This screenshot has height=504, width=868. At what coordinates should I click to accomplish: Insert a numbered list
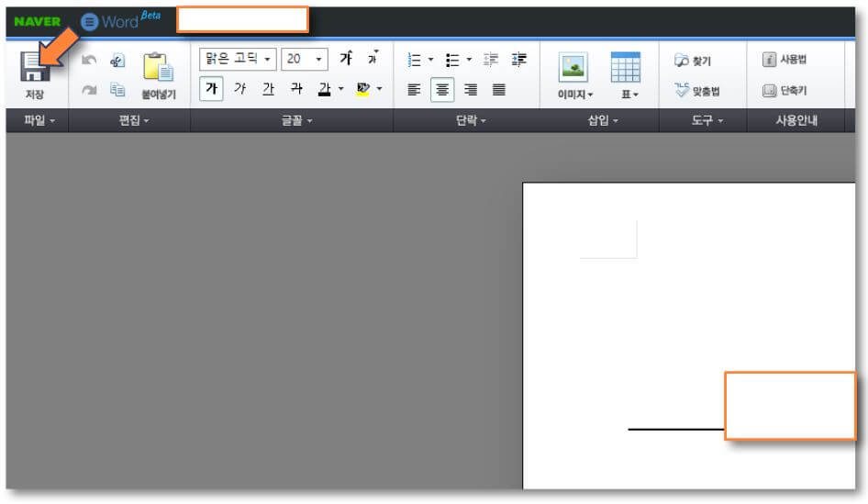[414, 60]
